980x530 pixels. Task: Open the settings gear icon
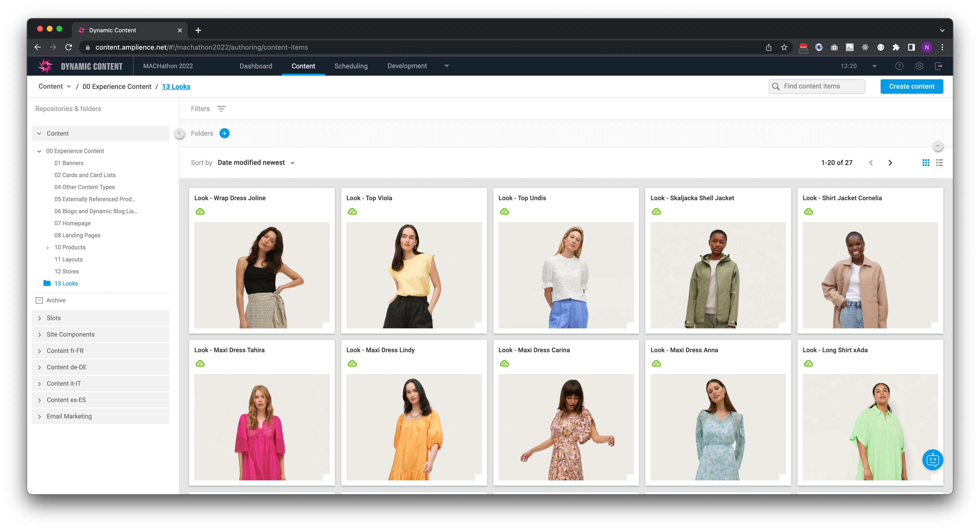tap(919, 66)
